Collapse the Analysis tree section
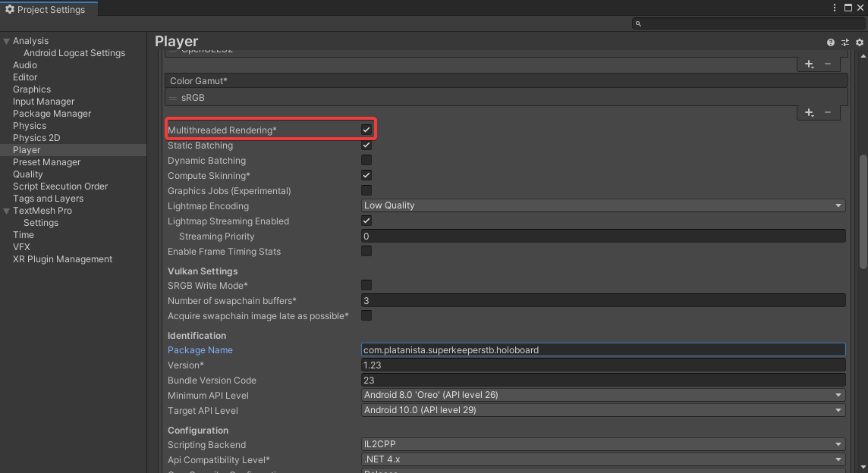Viewport: 868px width, 473px height. click(x=6, y=41)
